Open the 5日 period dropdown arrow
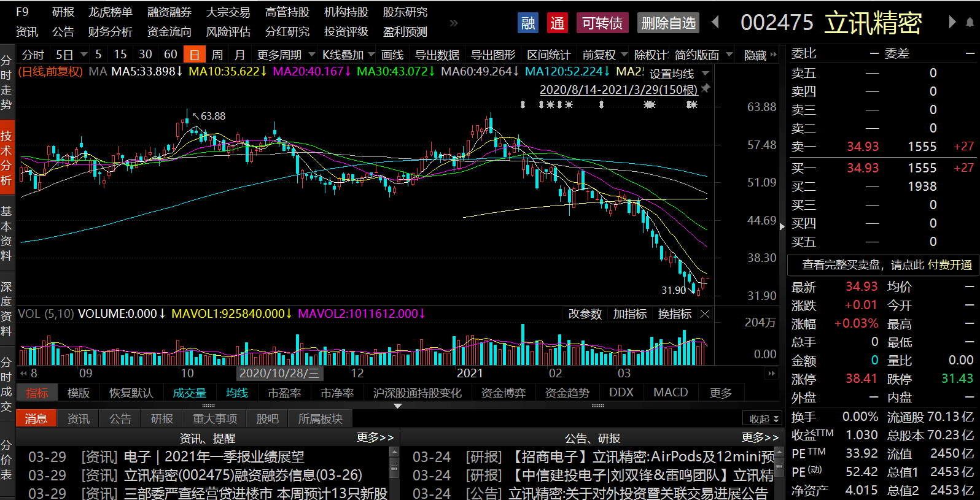 (x=84, y=55)
